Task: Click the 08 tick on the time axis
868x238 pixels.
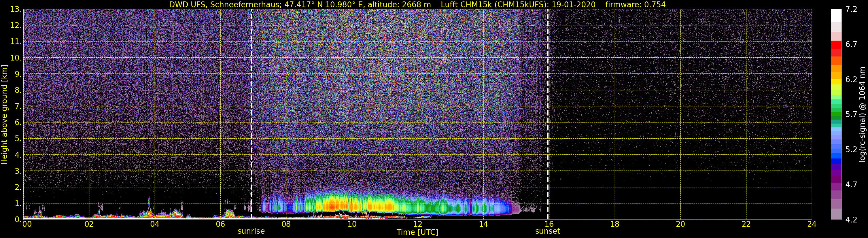Action: (286, 224)
